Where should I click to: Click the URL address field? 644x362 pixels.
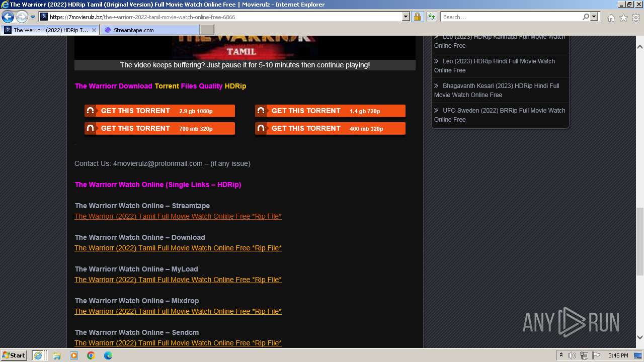tap(224, 17)
